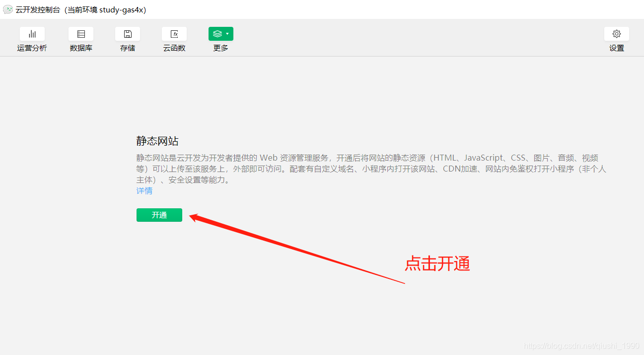
Task: Click the 更多 layers icon
Action: 217,34
